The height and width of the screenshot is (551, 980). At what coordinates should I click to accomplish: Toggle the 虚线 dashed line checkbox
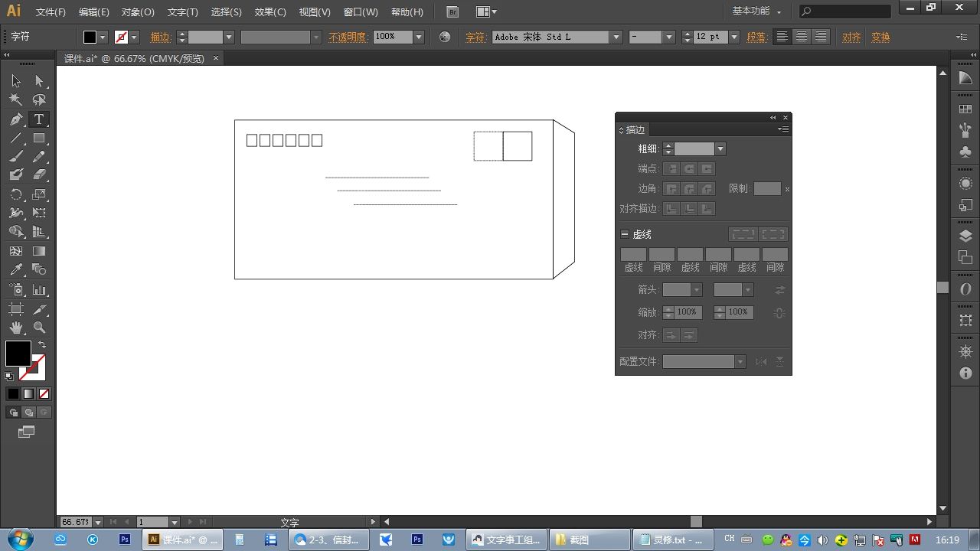(x=625, y=234)
